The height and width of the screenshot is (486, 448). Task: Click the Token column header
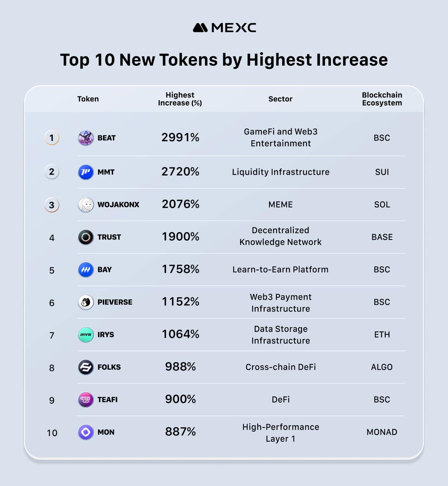point(88,99)
